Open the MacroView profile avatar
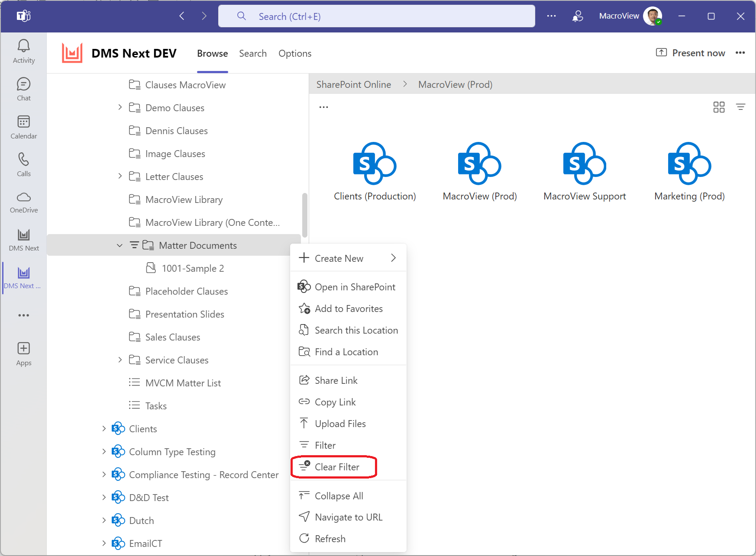The height and width of the screenshot is (556, 756). point(652,16)
